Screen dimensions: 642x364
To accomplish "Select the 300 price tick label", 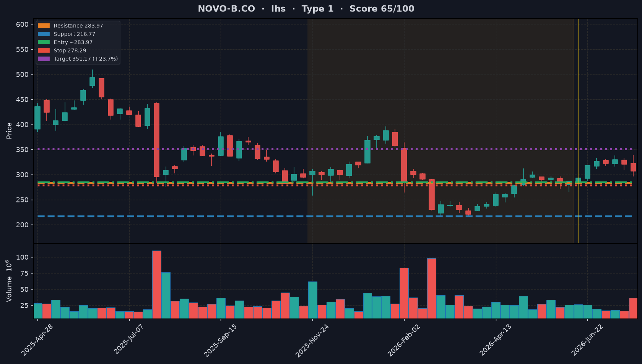I will [x=22, y=175].
